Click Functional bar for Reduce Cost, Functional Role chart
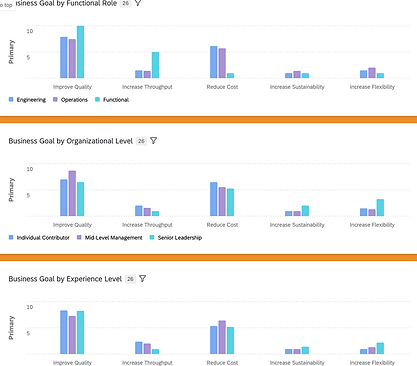Image resolution: width=417 pixels, height=366 pixels. (230, 76)
